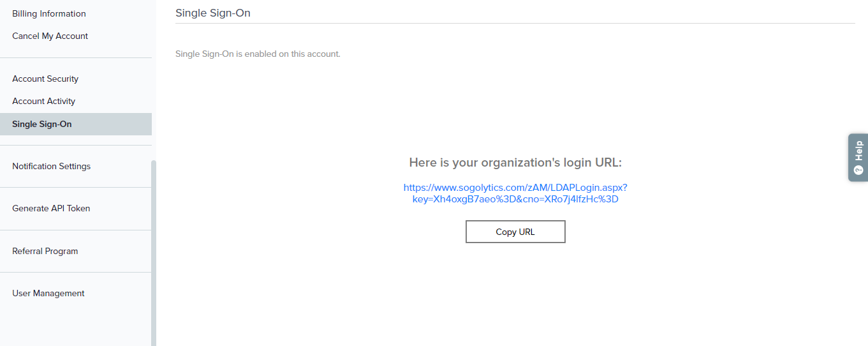Click the Help question mark icon
The image size is (868, 346).
[858, 170]
